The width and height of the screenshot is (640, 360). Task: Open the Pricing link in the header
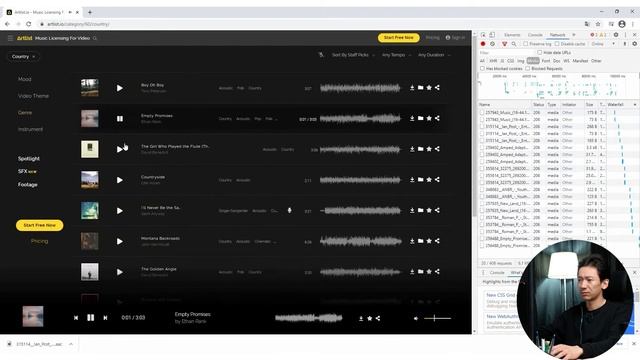tap(432, 38)
